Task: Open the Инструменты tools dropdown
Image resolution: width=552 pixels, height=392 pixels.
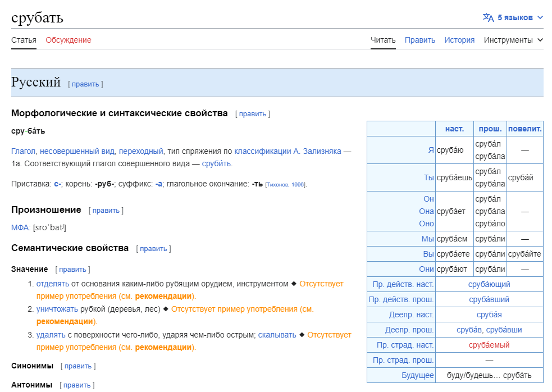Action: pyautogui.click(x=513, y=40)
